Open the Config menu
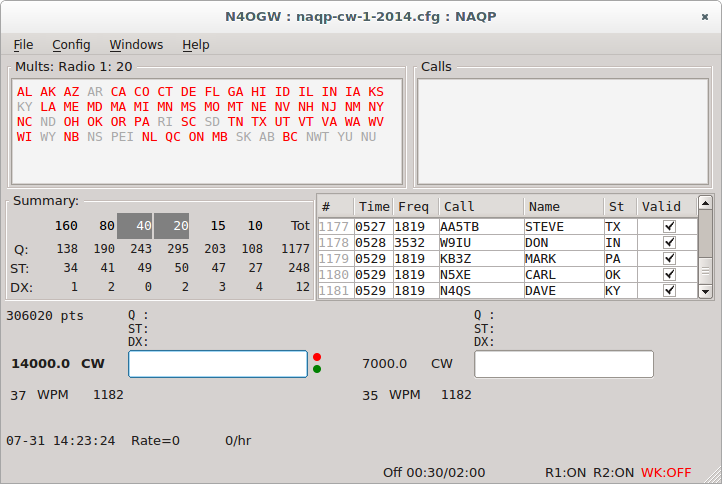The image size is (722, 484). [71, 45]
